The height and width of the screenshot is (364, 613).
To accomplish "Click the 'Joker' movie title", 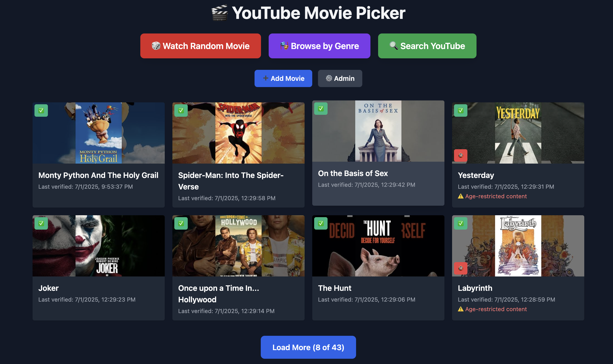I will pos(48,288).
